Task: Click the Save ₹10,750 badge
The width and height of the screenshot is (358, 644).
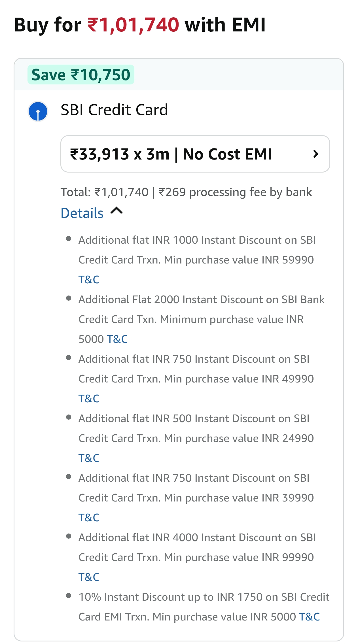Action: tap(81, 75)
